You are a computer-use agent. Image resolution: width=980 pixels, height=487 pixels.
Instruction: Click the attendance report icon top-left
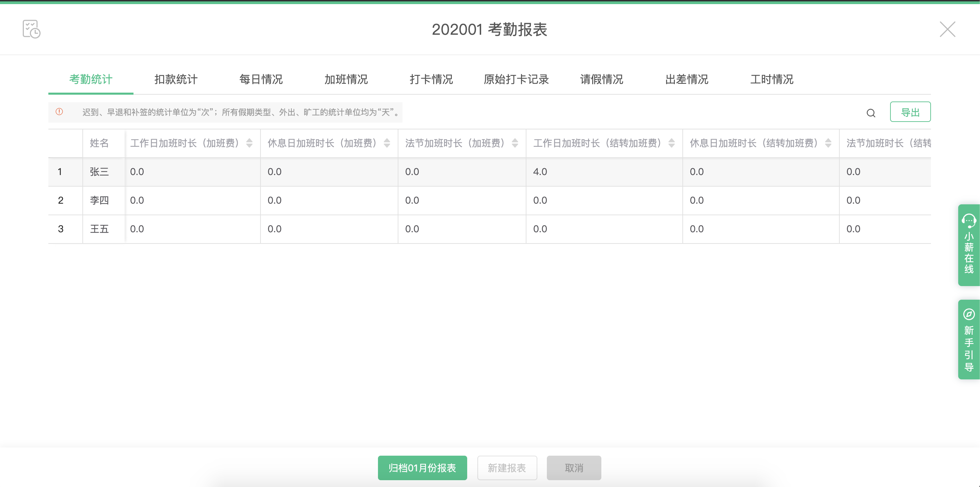pyautogui.click(x=31, y=29)
